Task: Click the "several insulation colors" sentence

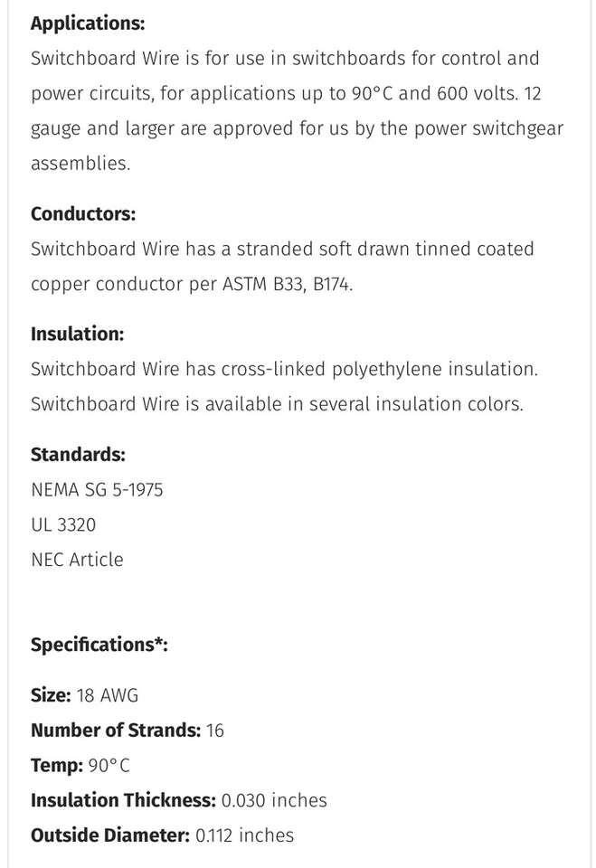Action: (x=277, y=404)
